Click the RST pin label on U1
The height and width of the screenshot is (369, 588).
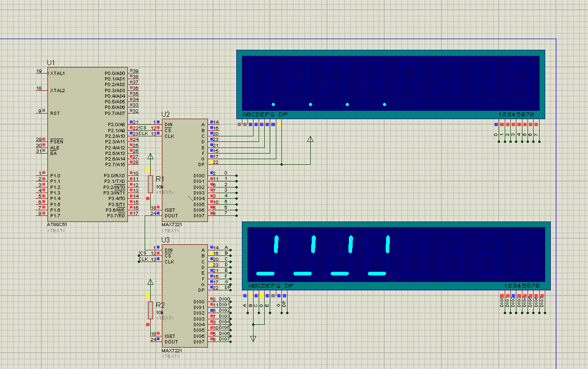point(54,114)
